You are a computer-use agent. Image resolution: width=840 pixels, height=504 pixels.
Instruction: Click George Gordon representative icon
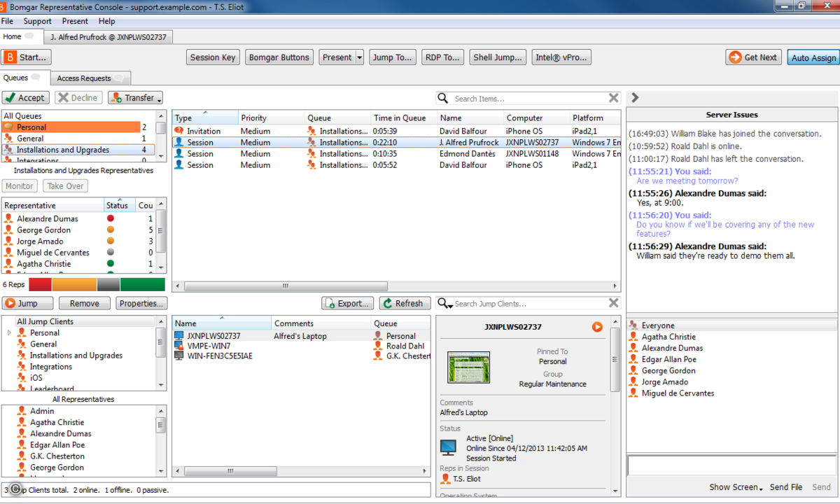click(x=9, y=230)
